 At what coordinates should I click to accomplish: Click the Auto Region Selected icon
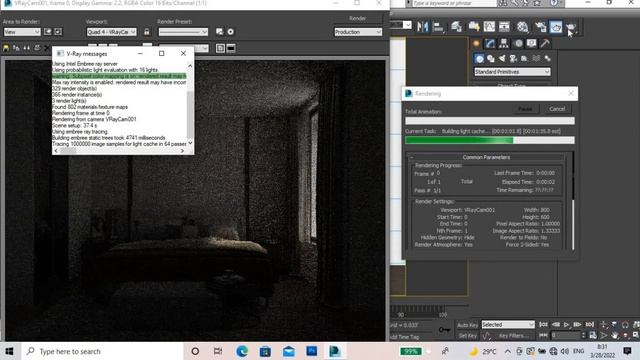click(58, 32)
